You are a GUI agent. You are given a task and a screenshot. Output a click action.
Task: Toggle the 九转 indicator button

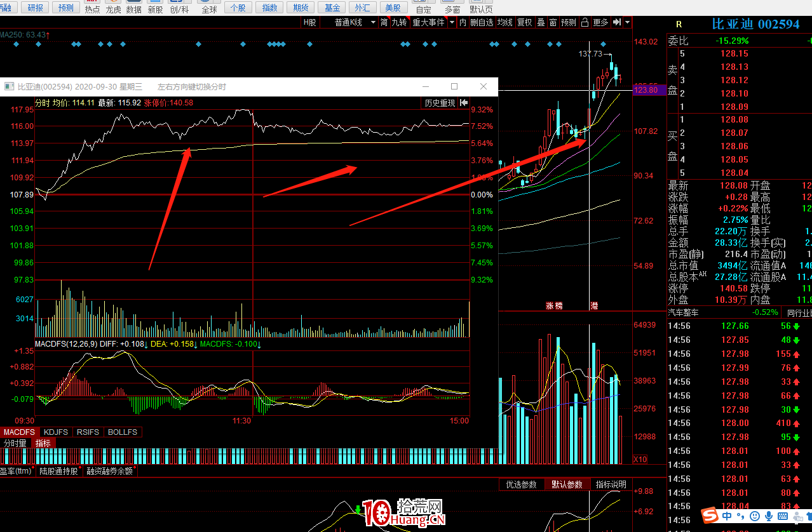pyautogui.click(x=399, y=22)
